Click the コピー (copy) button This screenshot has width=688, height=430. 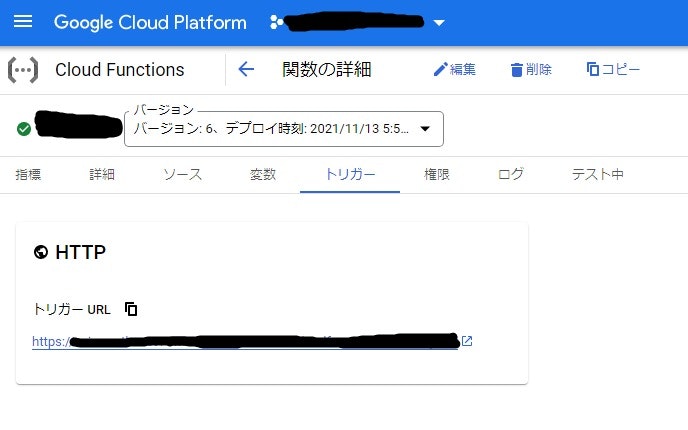pos(613,69)
